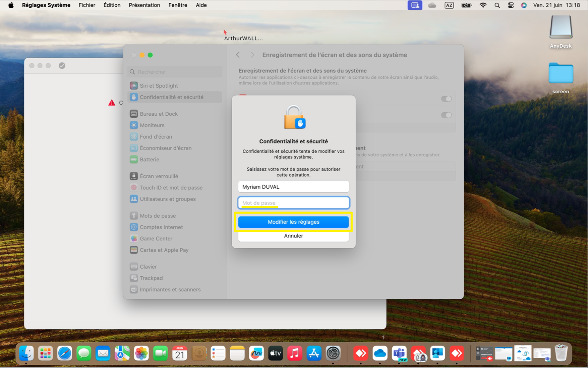Click the battery status icon
Viewport: 588px width, 368px height.
coord(466,5)
